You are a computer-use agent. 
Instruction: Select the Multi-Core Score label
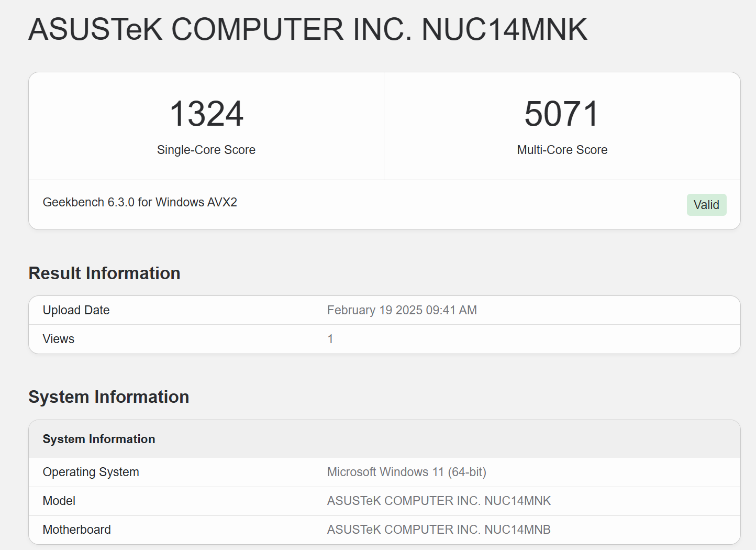[562, 150]
